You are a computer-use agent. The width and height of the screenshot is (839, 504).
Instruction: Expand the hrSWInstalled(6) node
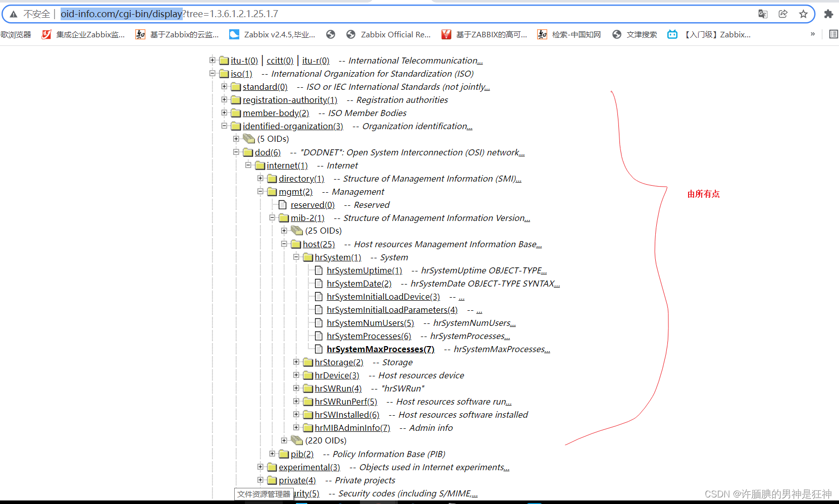tap(296, 414)
